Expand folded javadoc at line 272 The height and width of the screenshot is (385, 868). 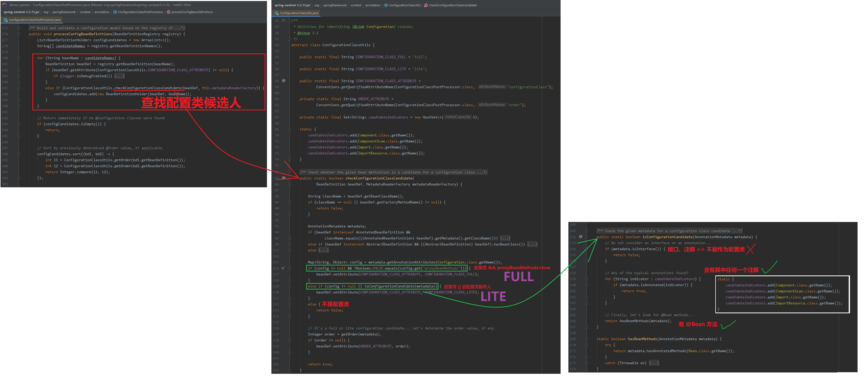click(x=19, y=28)
